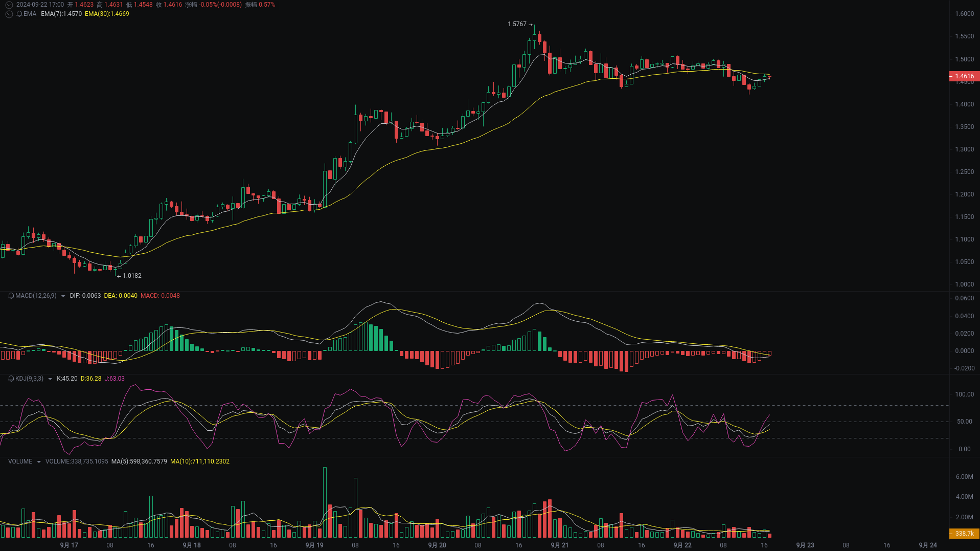Click the alarm bell icon beside MACD(12,26,9)
This screenshot has width=980, height=551.
(x=10, y=296)
